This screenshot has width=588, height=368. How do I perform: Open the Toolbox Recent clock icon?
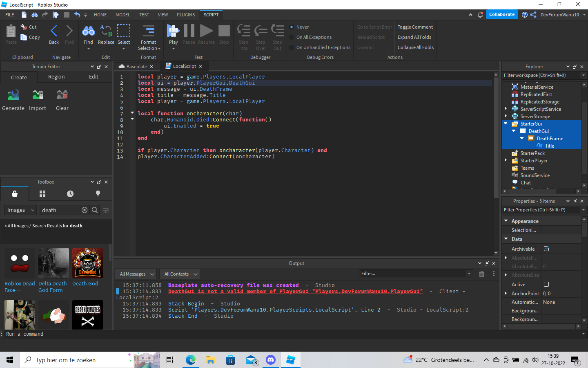70,194
